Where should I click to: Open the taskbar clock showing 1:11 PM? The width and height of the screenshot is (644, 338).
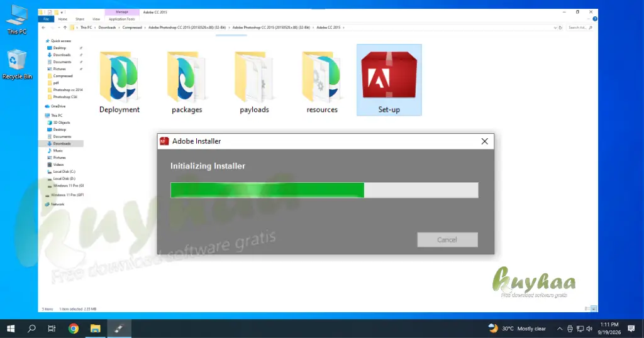[609, 329]
